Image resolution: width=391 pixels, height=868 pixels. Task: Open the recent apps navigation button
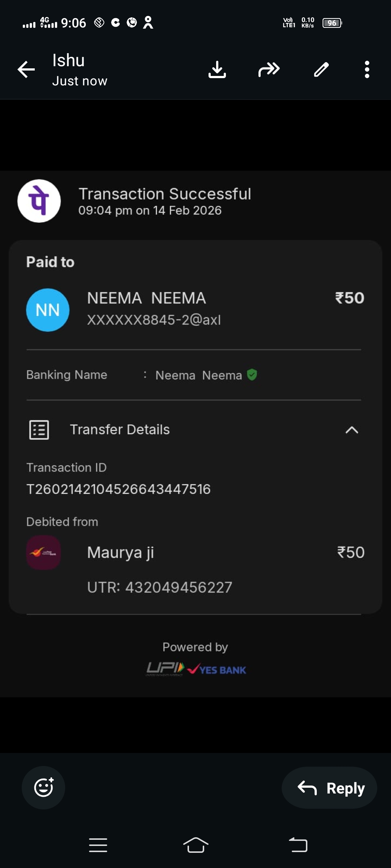[x=98, y=845]
